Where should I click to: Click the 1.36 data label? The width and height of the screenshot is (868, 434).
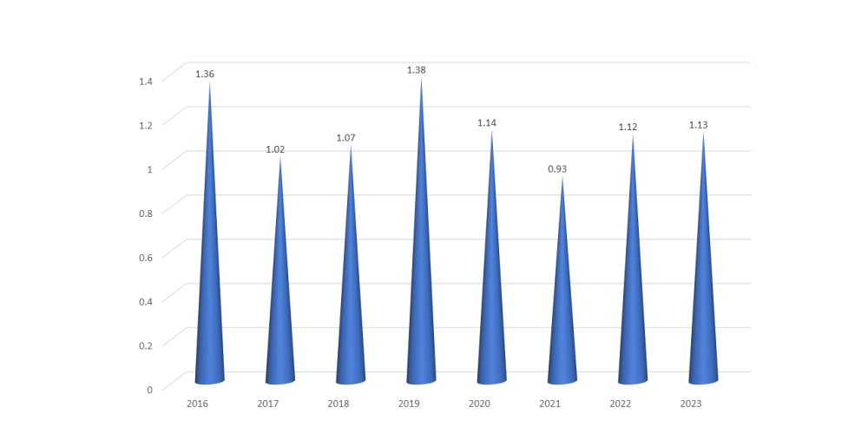(205, 74)
